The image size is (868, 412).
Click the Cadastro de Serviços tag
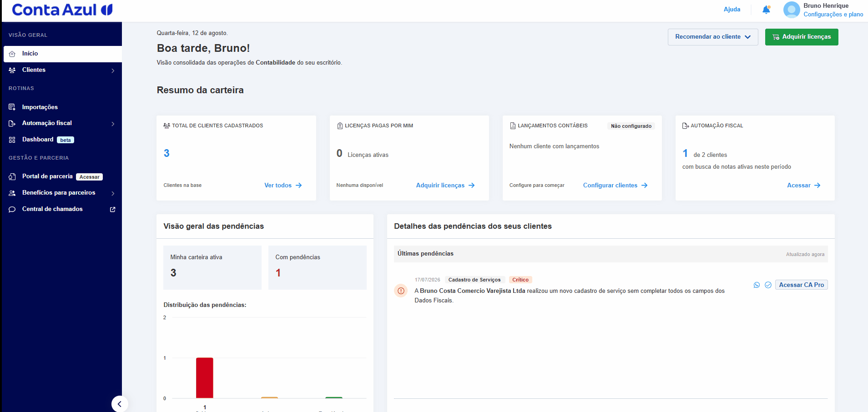(x=474, y=280)
